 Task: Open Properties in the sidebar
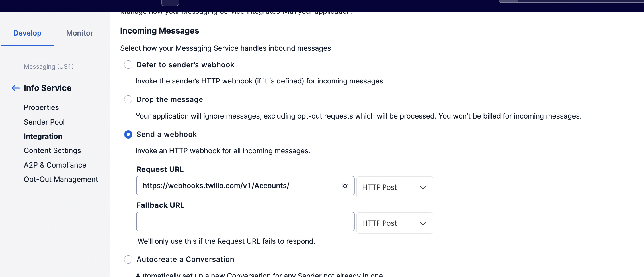pos(41,107)
